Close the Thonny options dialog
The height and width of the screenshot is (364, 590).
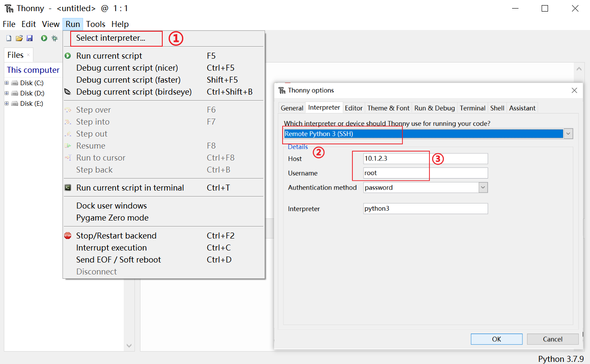point(575,90)
